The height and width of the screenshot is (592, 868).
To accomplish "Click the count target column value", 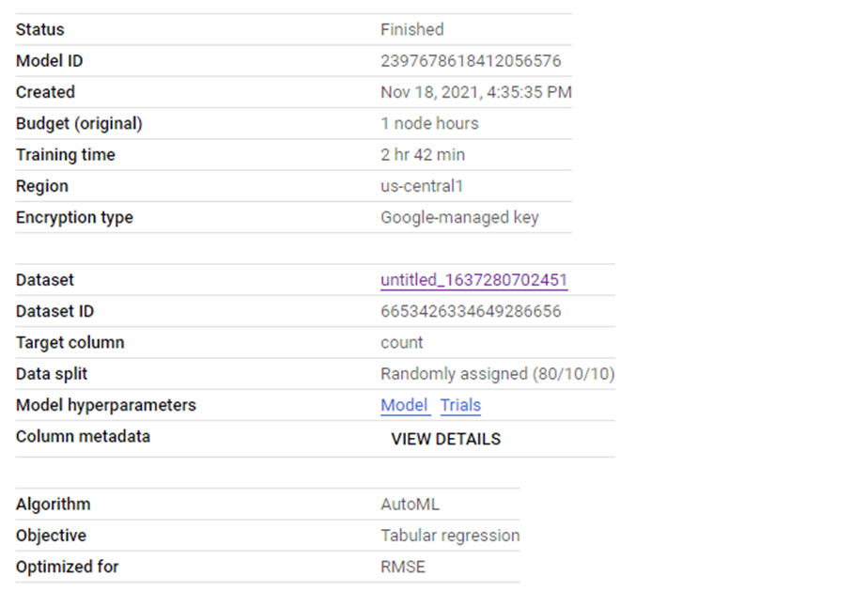I will tap(402, 342).
